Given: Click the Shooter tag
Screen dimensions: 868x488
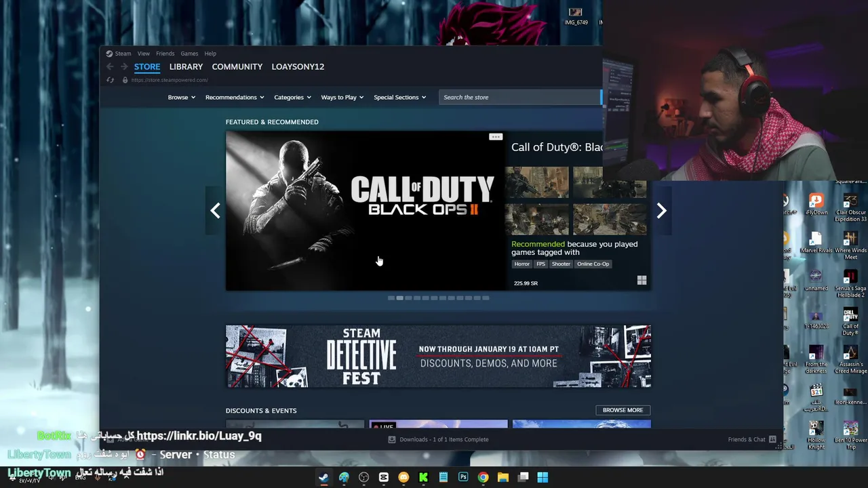Looking at the screenshot, I should click(x=561, y=264).
